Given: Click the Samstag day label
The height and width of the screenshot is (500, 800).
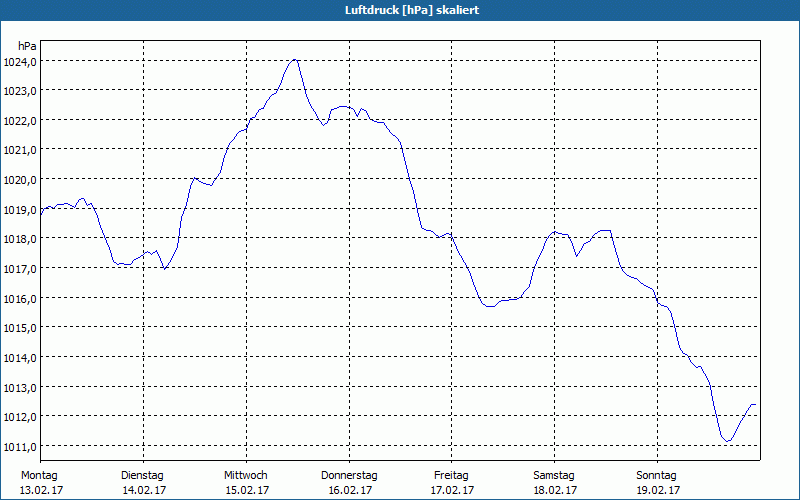Looking at the screenshot, I should click(554, 476).
